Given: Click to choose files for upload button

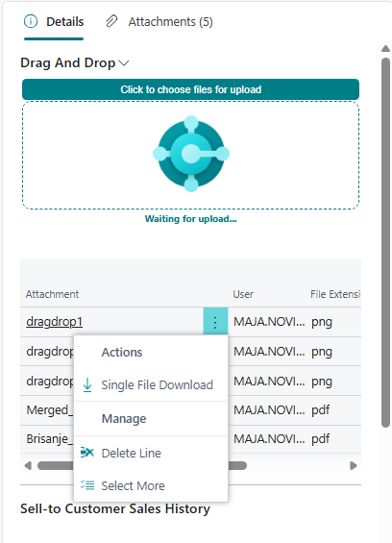Looking at the screenshot, I should tap(191, 89).
